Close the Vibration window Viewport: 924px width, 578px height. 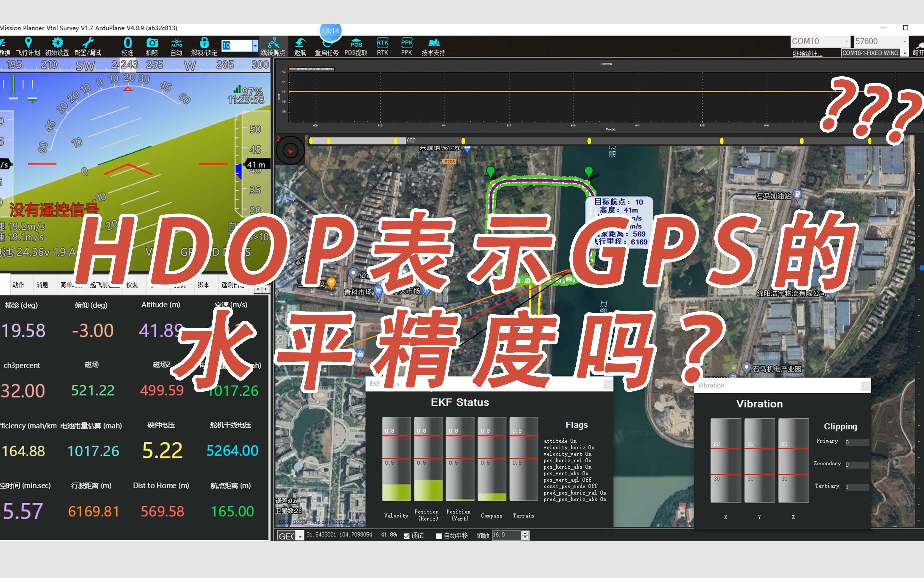[x=865, y=386]
